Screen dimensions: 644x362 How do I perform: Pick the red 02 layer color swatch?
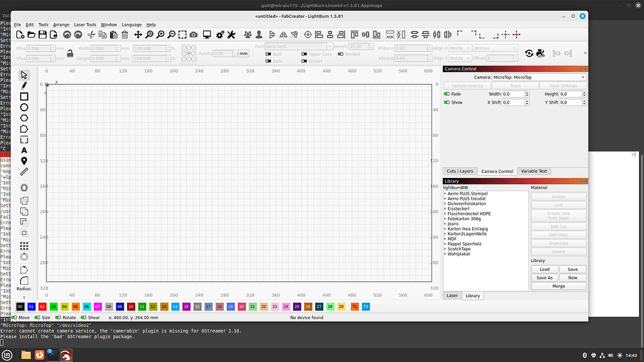42,306
